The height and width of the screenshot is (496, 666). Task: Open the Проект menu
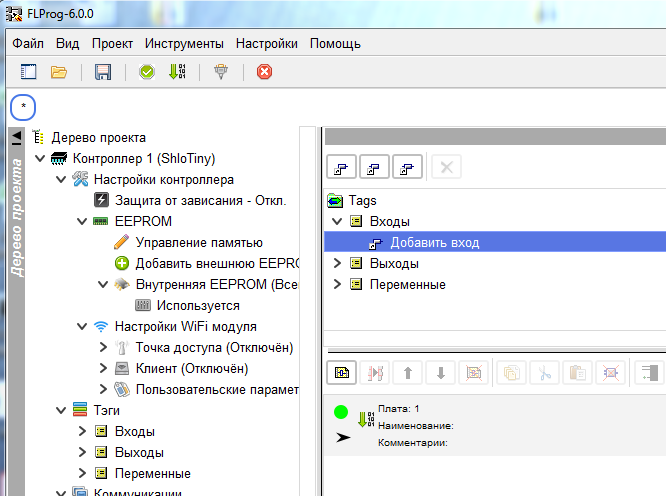coord(112,43)
